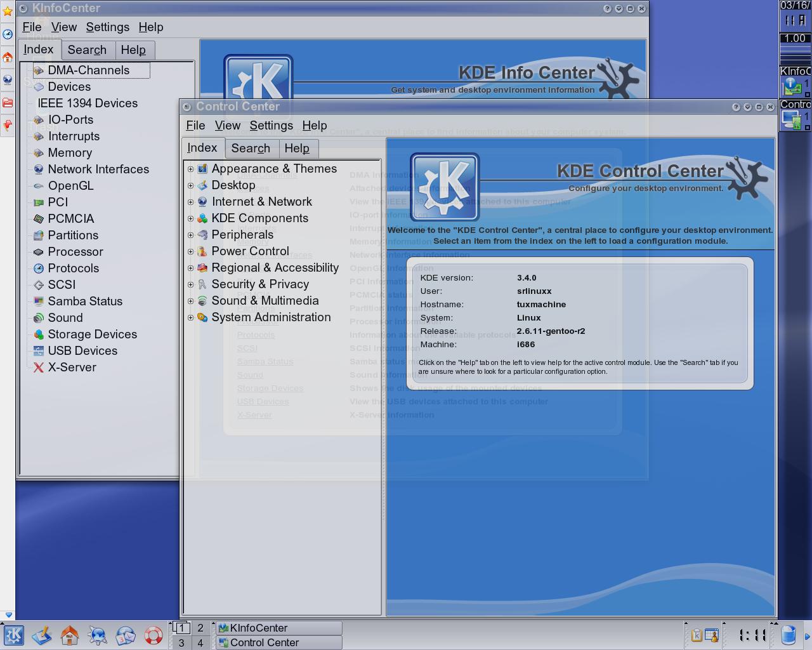Click Control Center taskbar button
Viewport: 812px width, 650px height.
tap(278, 642)
